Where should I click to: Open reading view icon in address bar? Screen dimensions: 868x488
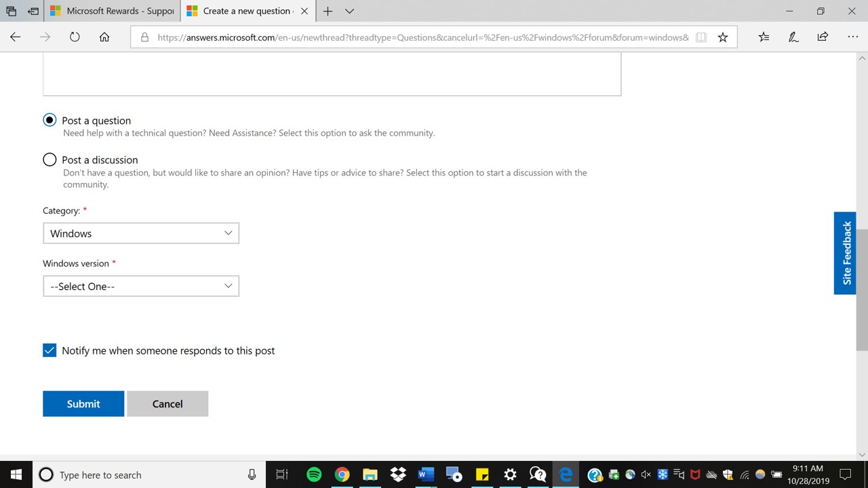coord(701,37)
